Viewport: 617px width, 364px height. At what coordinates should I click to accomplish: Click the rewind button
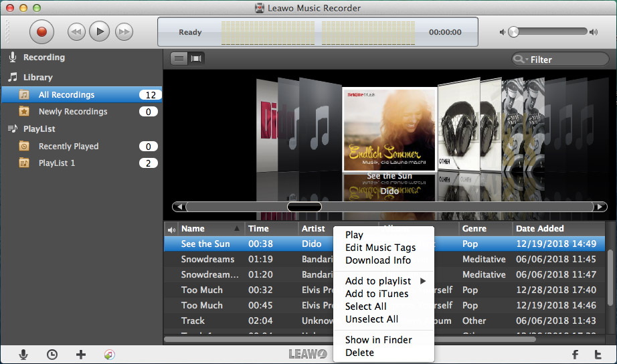[76, 32]
